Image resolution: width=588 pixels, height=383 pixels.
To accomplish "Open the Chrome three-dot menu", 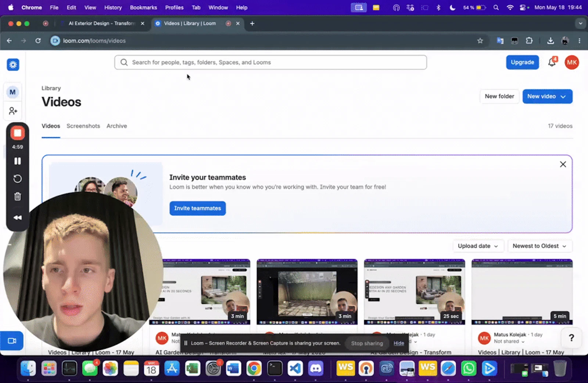I will coord(580,41).
